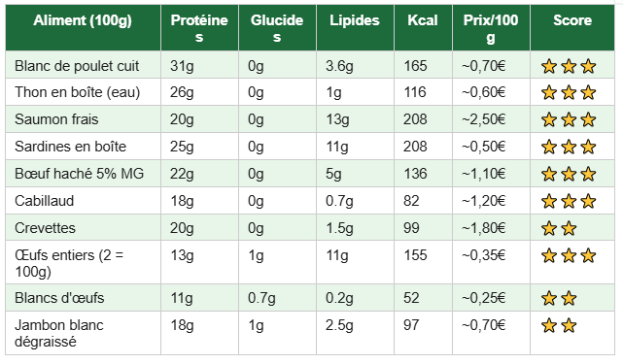Select the 31g protein cell for chicken

(182, 66)
